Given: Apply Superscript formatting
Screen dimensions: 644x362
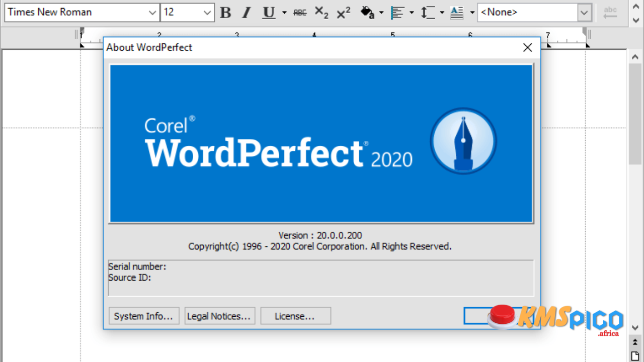Looking at the screenshot, I should [x=343, y=13].
